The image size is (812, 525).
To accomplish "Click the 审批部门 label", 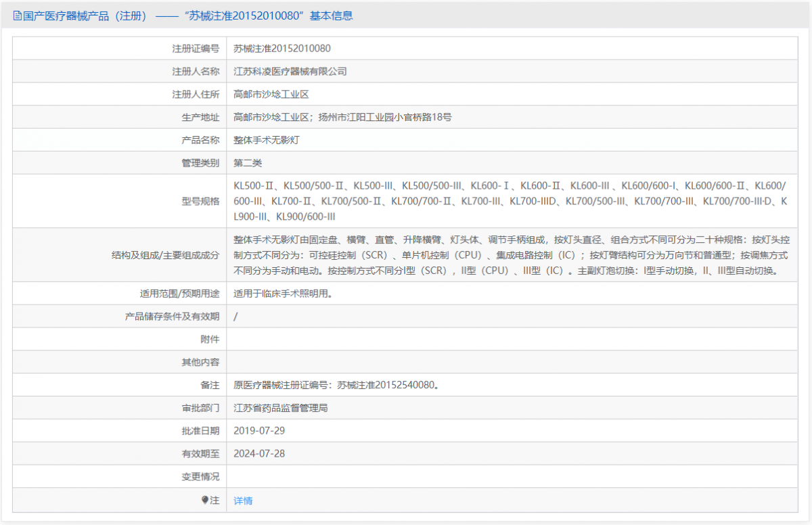I will click(200, 408).
